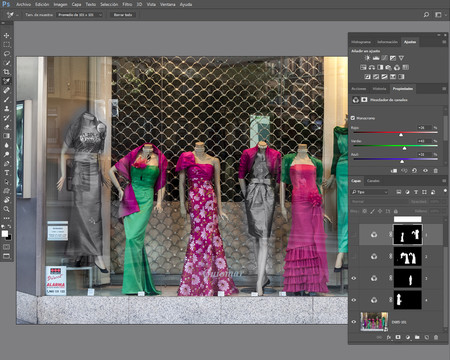Open the Tipo layer filter dropdown
This screenshot has height=360, width=450.
[x=370, y=192]
